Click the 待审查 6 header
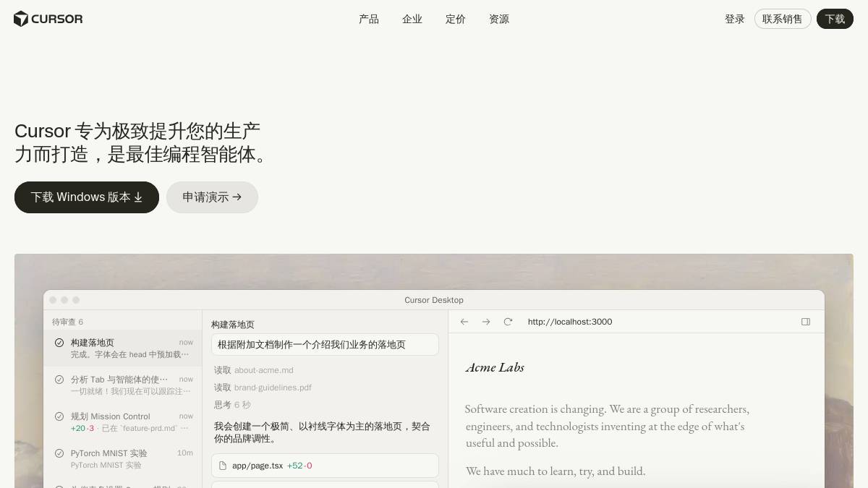868x488 pixels. tap(67, 322)
